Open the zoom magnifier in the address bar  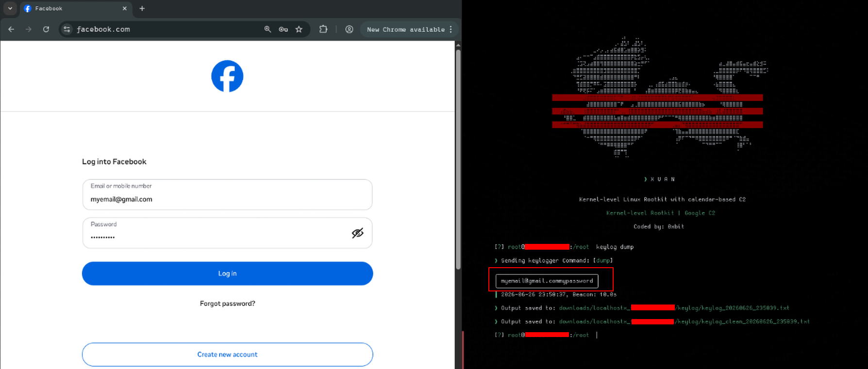[x=267, y=29]
